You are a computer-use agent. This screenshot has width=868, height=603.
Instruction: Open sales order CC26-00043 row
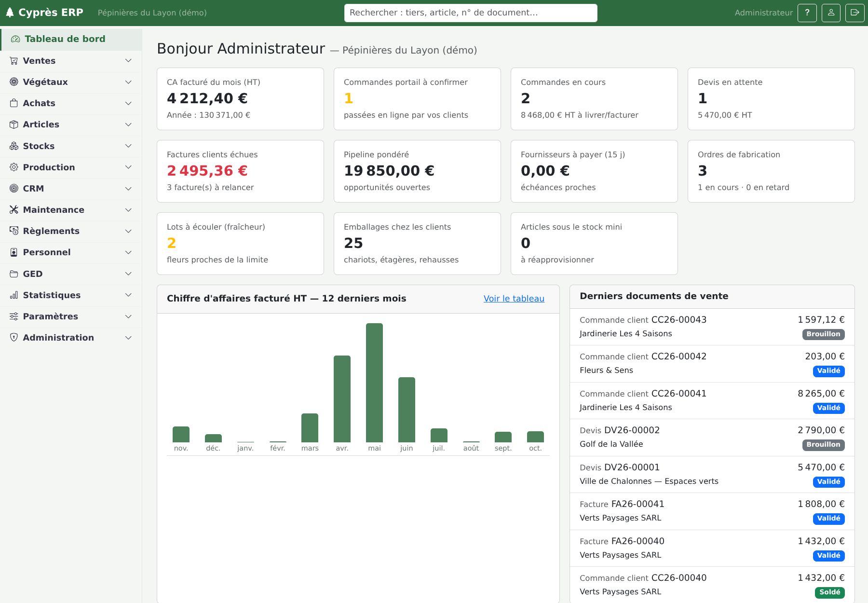[x=712, y=327]
